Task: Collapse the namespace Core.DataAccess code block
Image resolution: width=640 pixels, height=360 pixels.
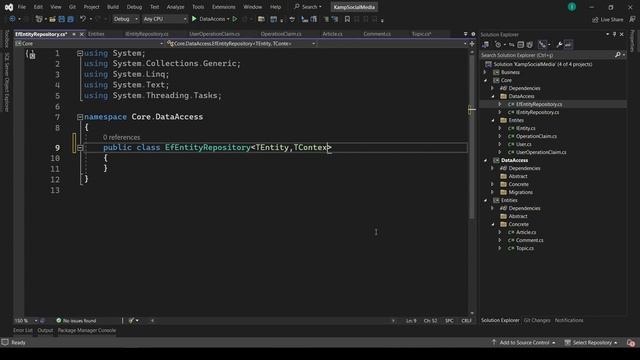Action: tap(80, 117)
